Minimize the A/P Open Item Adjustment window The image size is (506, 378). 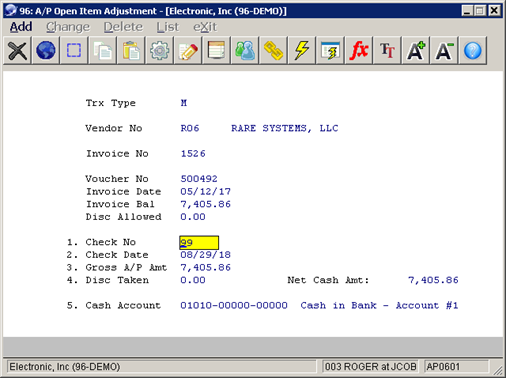467,11
